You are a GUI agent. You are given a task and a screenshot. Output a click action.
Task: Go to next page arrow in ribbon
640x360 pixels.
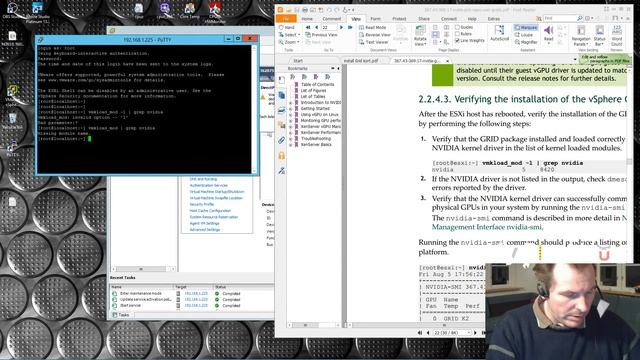342,27
